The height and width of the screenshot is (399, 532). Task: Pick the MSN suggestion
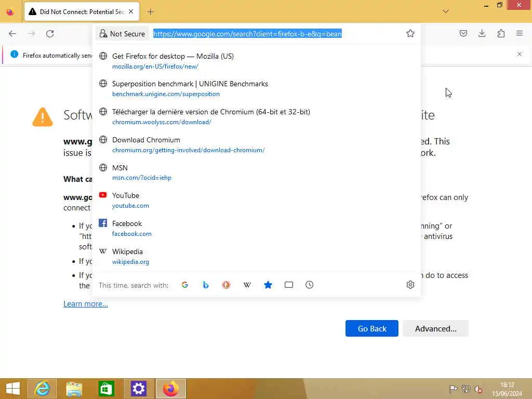257,172
